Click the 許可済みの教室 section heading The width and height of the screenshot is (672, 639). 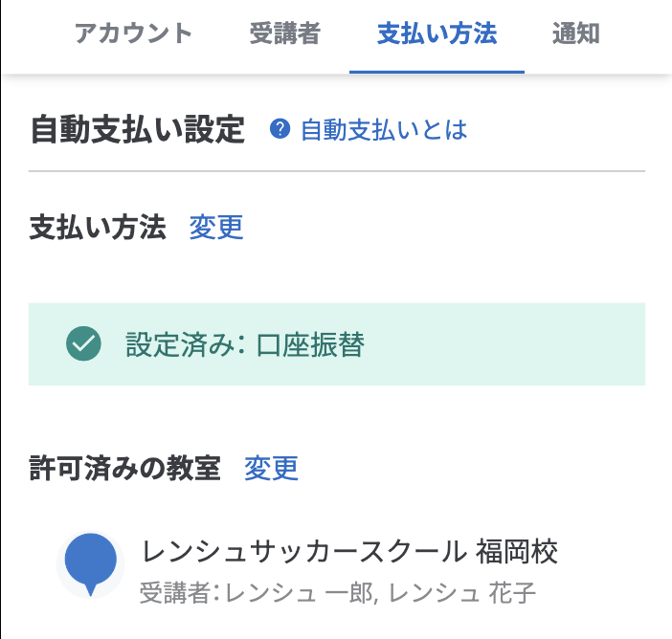click(125, 468)
